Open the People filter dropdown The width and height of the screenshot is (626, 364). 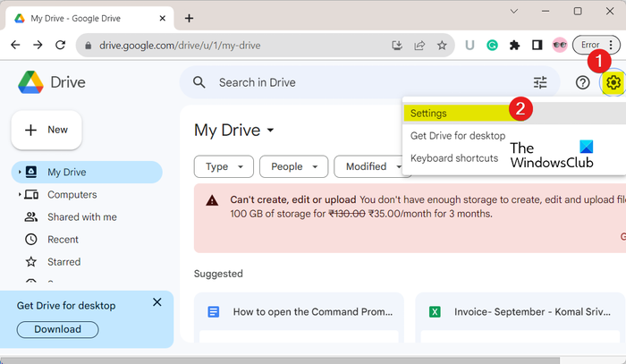pyautogui.click(x=294, y=166)
